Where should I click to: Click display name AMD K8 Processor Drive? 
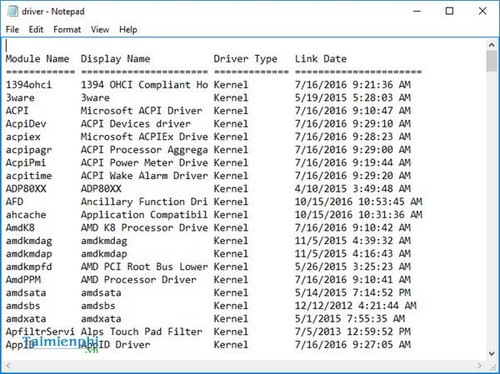click(x=144, y=228)
